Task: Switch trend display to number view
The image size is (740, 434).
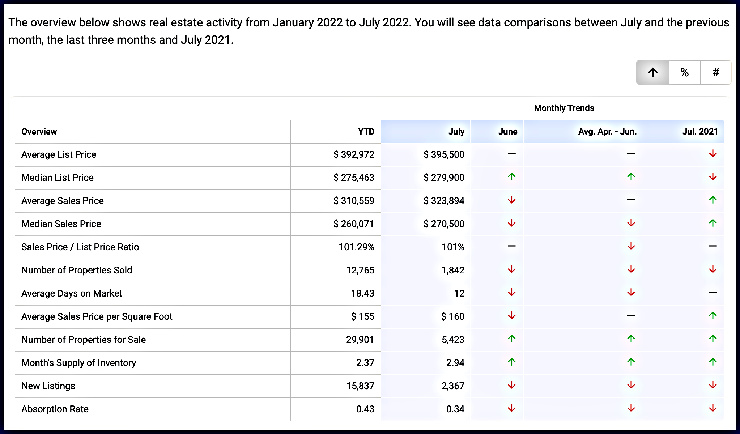Action: point(715,73)
